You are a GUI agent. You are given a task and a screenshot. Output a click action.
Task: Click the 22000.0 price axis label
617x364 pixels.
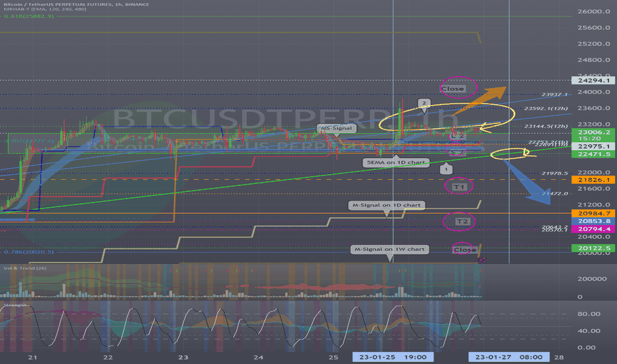pyautogui.click(x=593, y=172)
